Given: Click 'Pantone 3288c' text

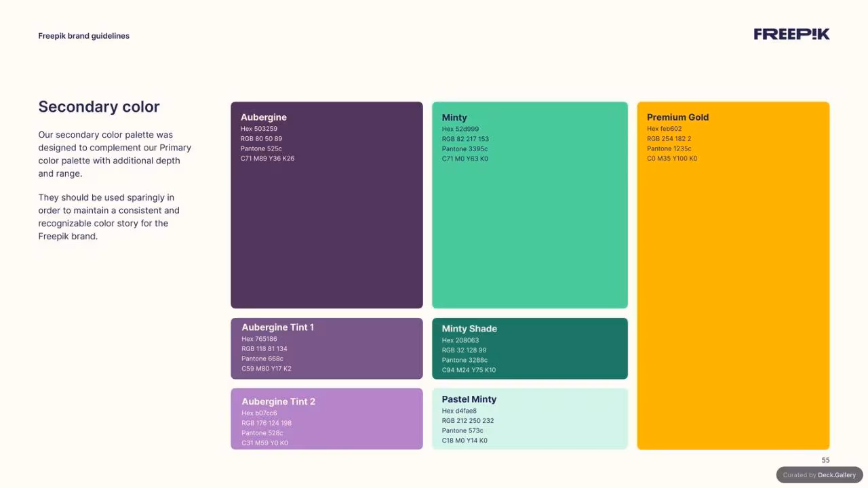Looking at the screenshot, I should 465,360.
